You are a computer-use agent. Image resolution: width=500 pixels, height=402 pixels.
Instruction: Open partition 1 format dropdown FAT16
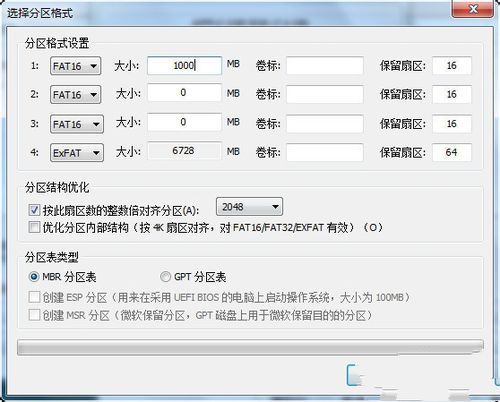(76, 66)
